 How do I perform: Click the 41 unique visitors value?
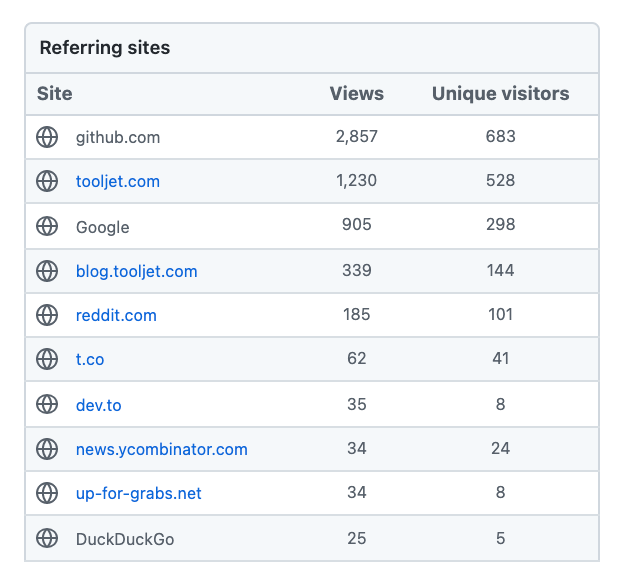click(501, 358)
